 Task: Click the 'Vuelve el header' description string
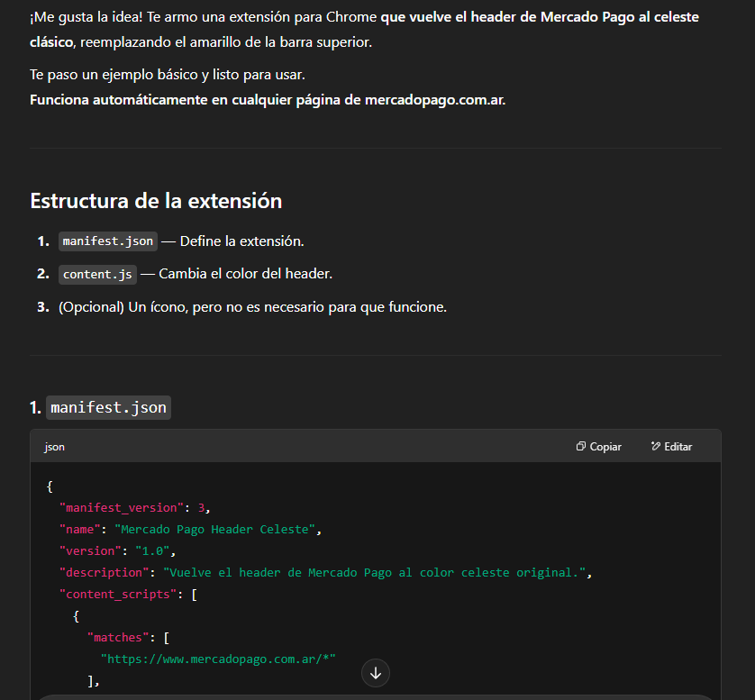(x=375, y=573)
